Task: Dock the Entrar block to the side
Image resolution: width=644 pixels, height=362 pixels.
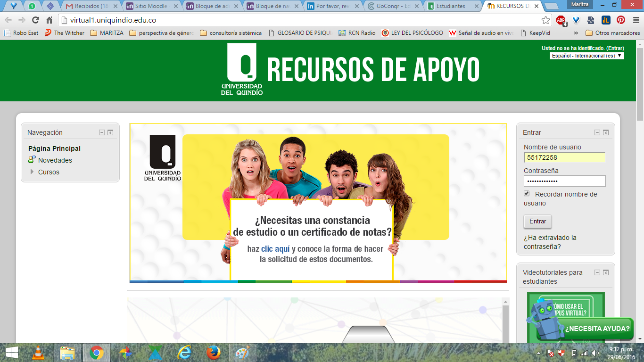Action: pyautogui.click(x=606, y=133)
